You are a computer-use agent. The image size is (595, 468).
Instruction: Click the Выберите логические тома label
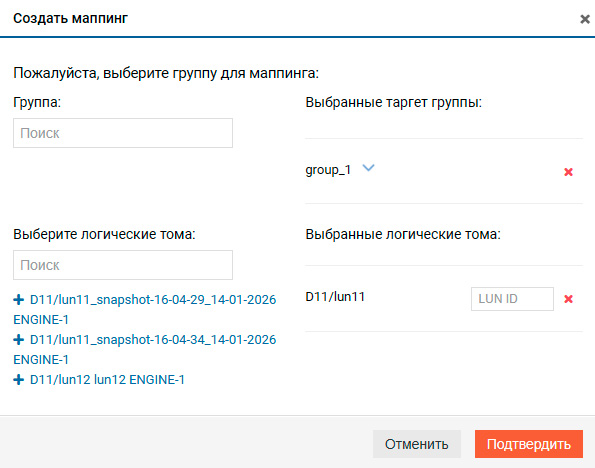coord(104,234)
